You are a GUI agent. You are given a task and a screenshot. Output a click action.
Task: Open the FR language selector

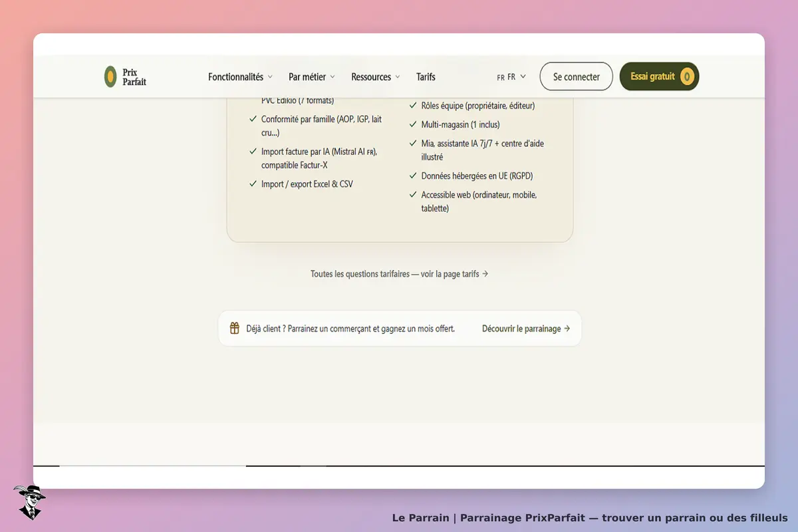[x=511, y=77]
